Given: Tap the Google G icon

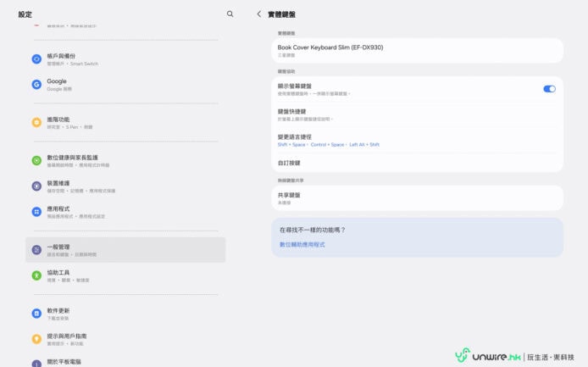Looking at the screenshot, I should (x=36, y=85).
